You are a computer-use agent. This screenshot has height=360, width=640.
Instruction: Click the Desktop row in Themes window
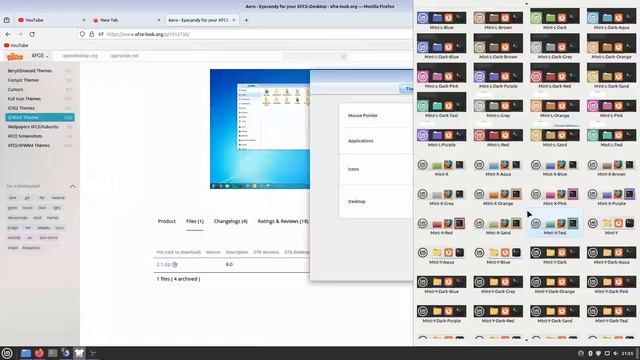pos(376,202)
